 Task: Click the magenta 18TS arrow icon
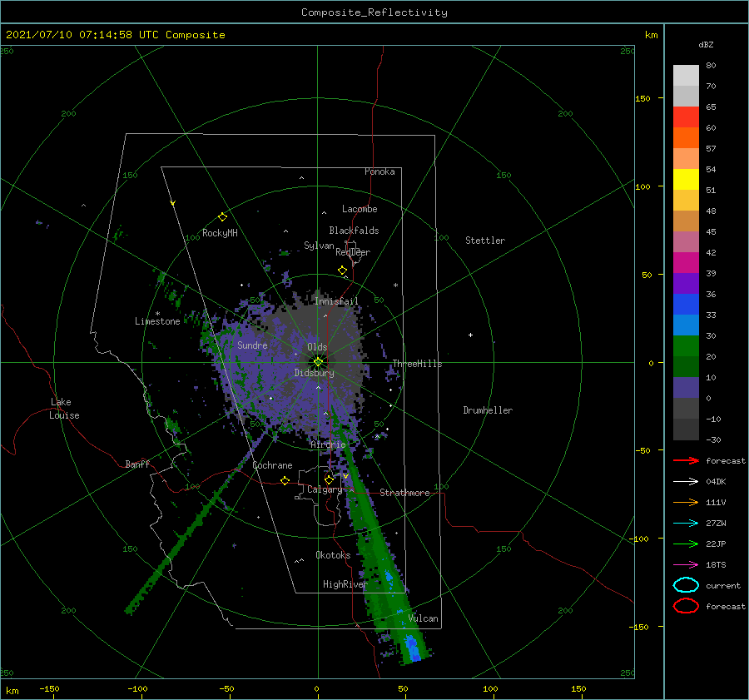686,565
